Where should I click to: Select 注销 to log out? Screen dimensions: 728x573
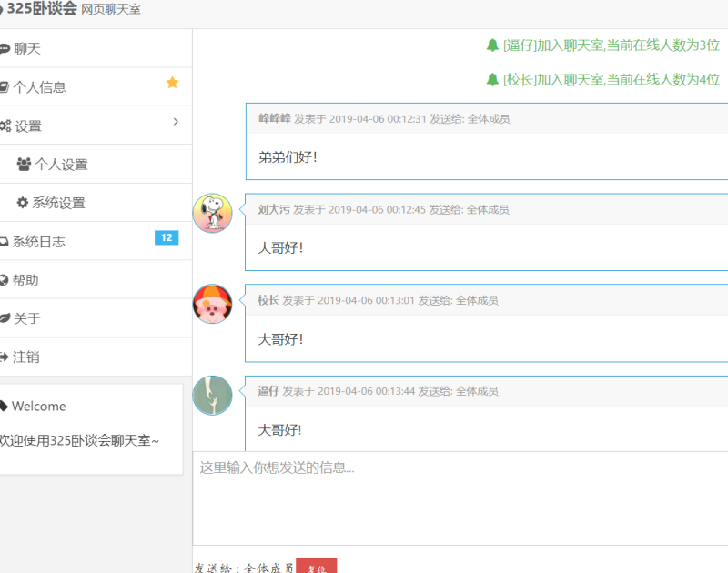click(x=25, y=357)
